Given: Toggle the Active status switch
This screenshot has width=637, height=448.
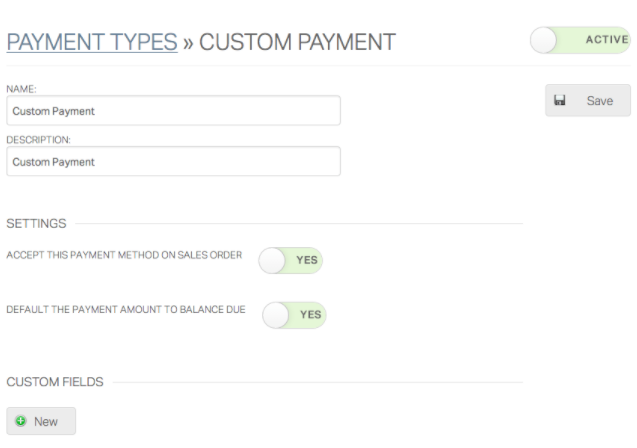Looking at the screenshot, I should 580,41.
